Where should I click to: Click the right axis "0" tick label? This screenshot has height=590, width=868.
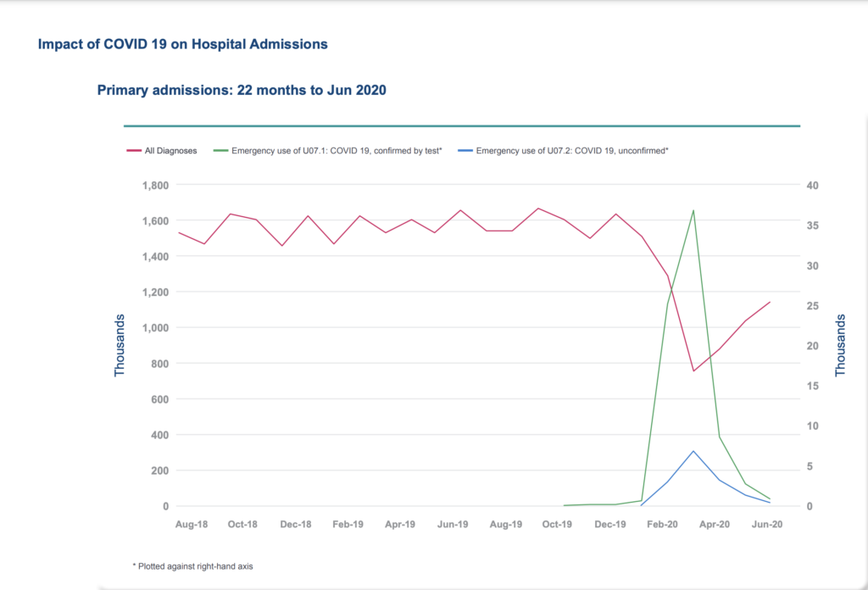point(810,506)
